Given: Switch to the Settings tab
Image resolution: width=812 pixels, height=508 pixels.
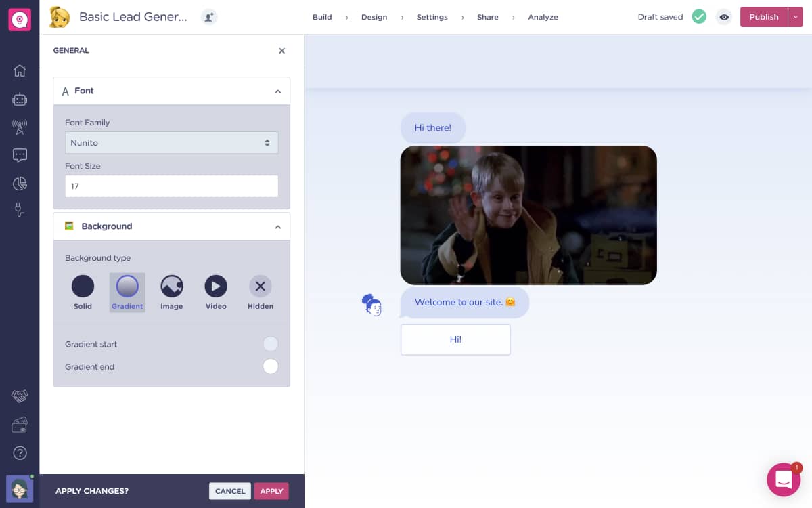Looking at the screenshot, I should coord(432,17).
